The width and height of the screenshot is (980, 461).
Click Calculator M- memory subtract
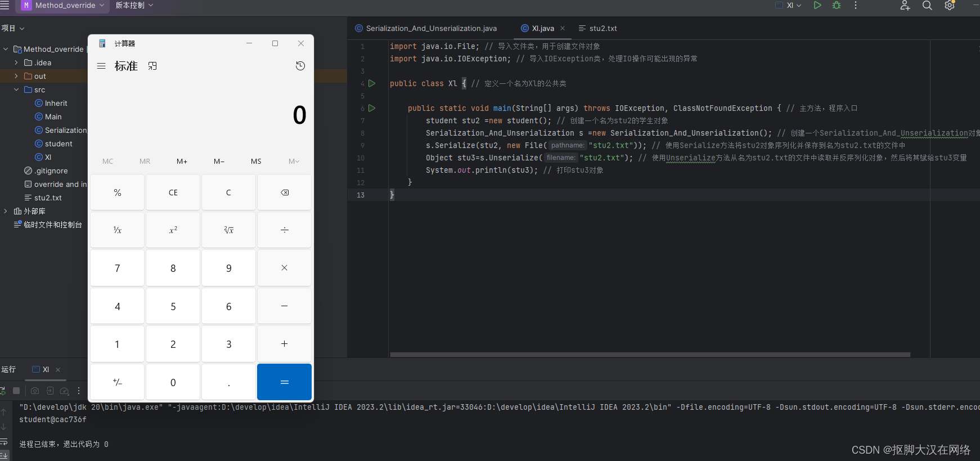click(219, 162)
